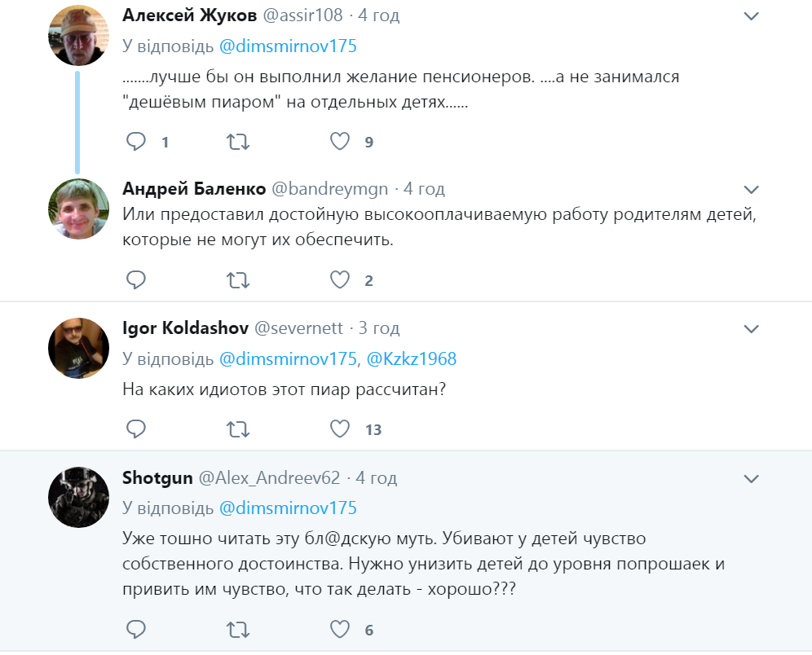
Task: Open the reply icon on Андрей Баленко's tweet
Action: tap(135, 279)
